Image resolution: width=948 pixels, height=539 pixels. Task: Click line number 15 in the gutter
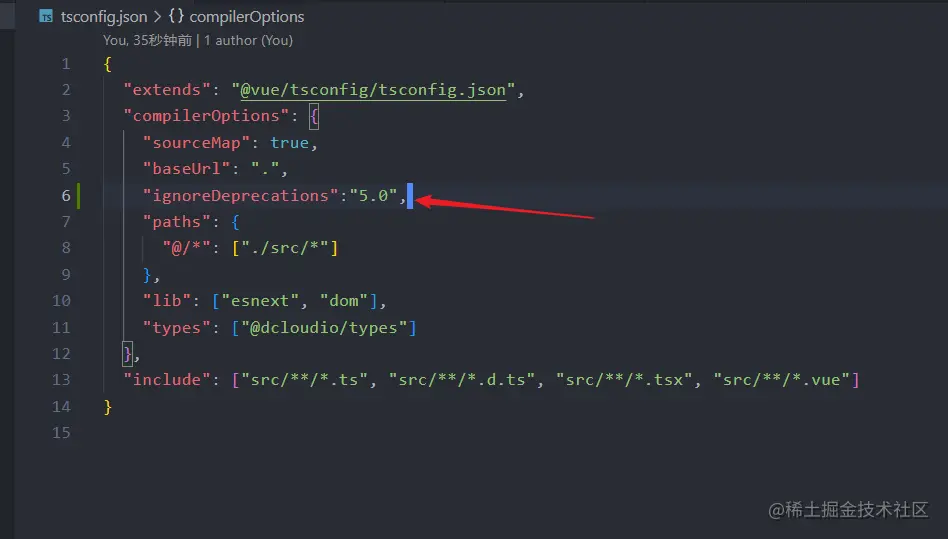pos(62,433)
